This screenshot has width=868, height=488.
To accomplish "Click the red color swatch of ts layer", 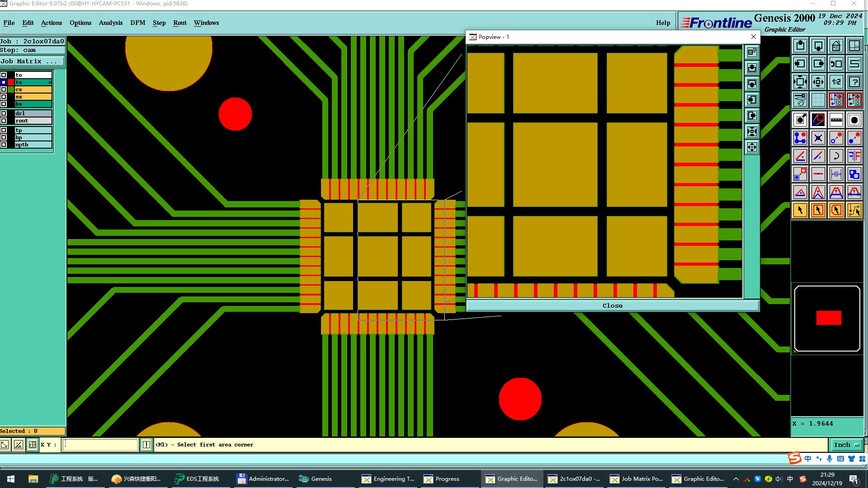I will pyautogui.click(x=11, y=82).
